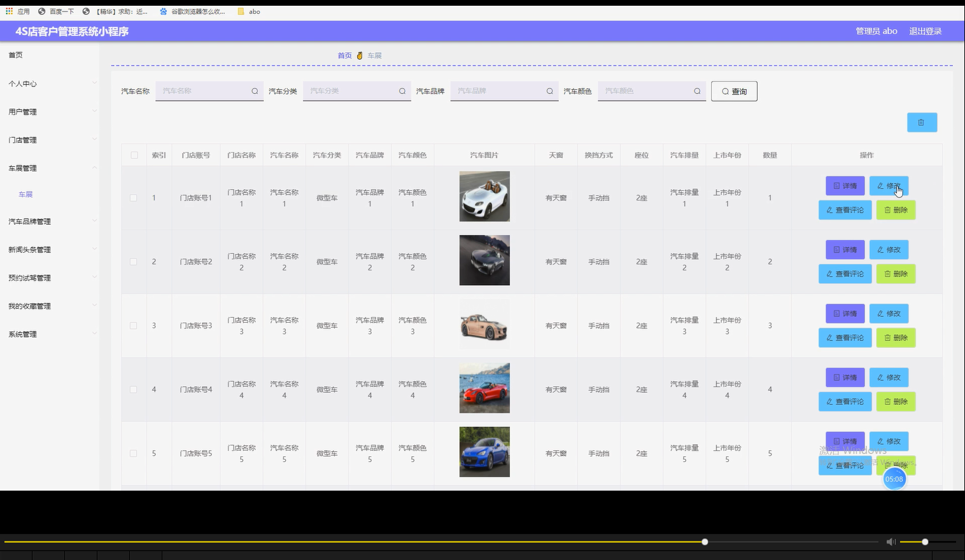Viewport: 965px width, 560px height.
Task: Expand the 汽车品牌管理 sidebar menu
Action: pos(50,221)
